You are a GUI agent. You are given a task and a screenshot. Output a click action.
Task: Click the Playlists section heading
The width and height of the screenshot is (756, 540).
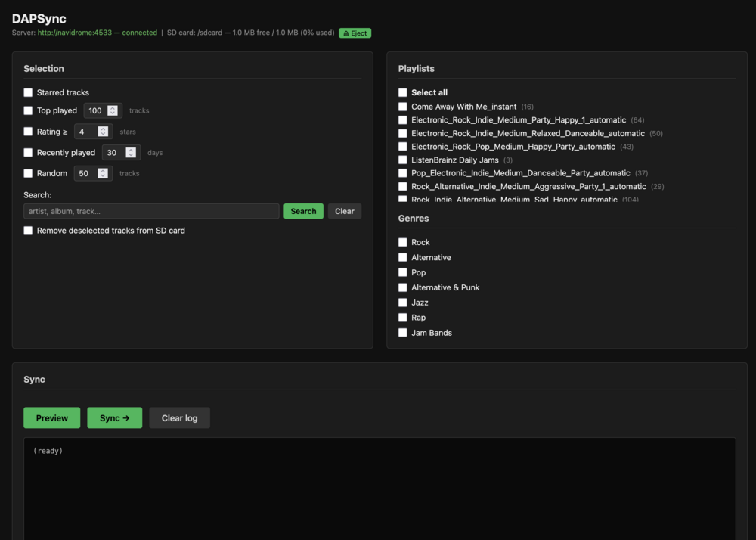point(416,69)
